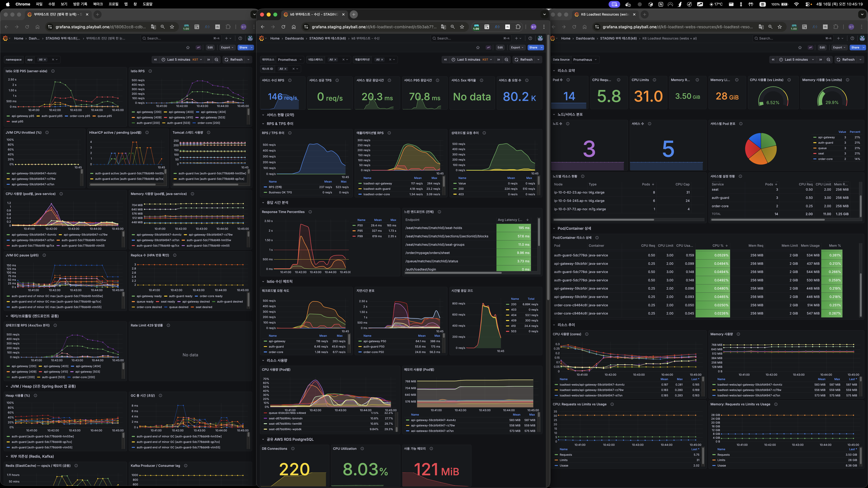
Task: Click STAGING 부하 테스트(k6) breadcrumb in middle window
Action: click(327, 38)
